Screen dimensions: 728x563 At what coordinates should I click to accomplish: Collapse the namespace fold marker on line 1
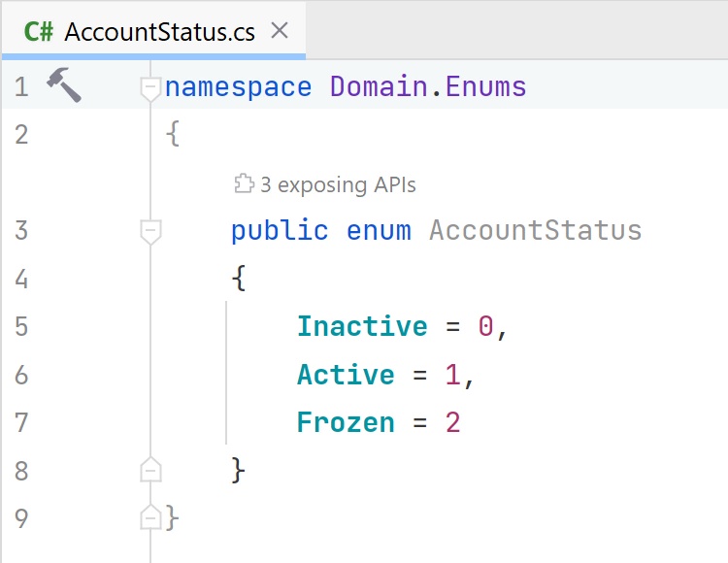pyautogui.click(x=150, y=88)
